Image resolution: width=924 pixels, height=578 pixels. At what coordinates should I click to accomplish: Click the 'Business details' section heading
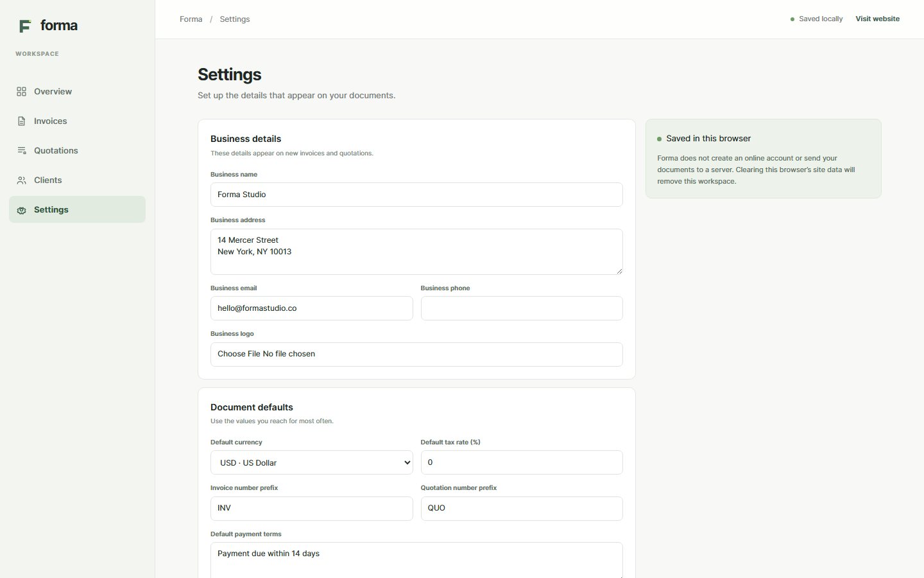click(246, 139)
